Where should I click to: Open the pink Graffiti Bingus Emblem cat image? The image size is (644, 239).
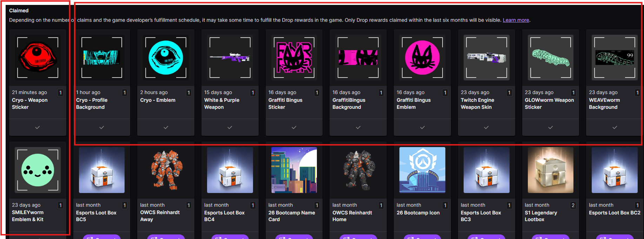point(422,57)
